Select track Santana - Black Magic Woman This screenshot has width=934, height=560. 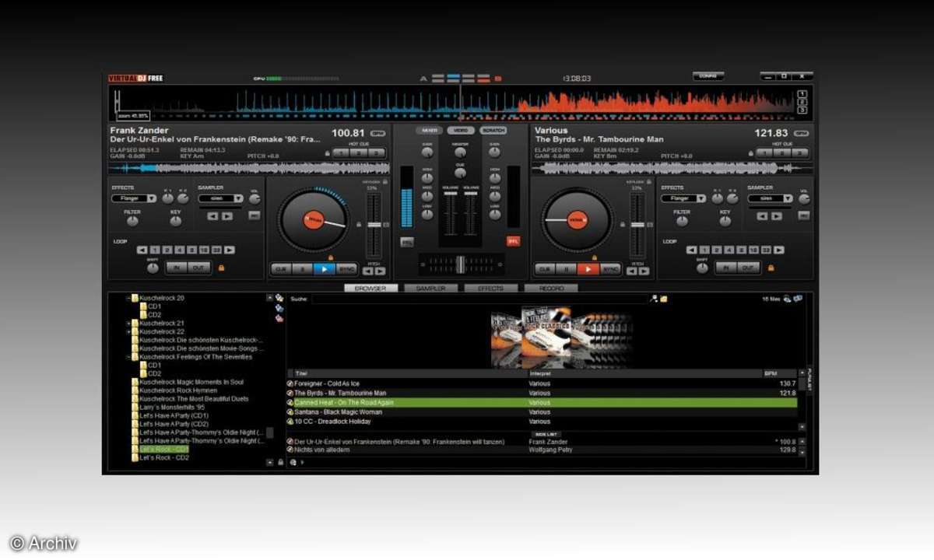pyautogui.click(x=542, y=412)
